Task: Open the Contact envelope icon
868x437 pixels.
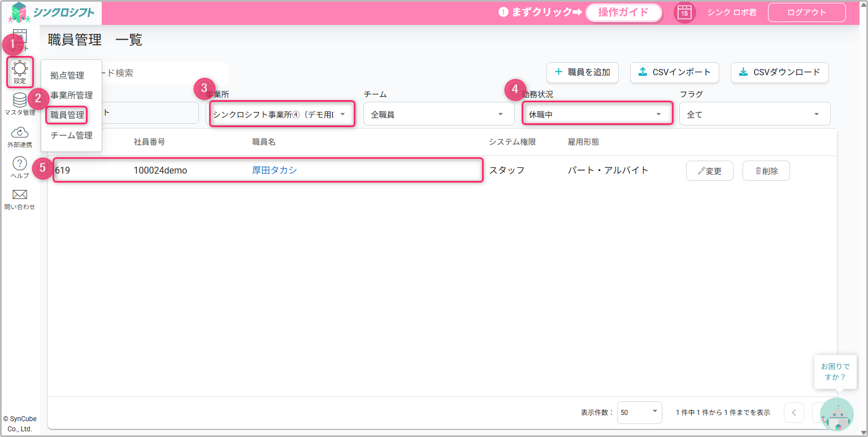Action: [x=20, y=196]
